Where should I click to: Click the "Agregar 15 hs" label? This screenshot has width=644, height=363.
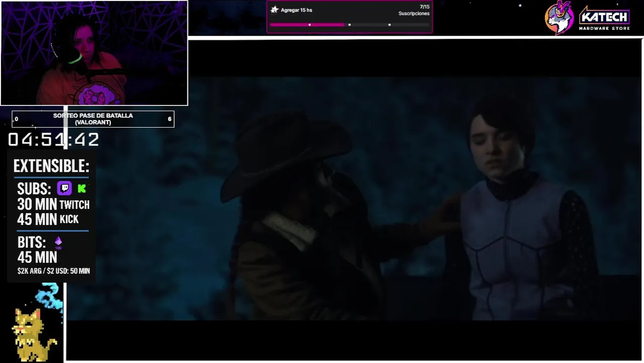click(x=296, y=10)
